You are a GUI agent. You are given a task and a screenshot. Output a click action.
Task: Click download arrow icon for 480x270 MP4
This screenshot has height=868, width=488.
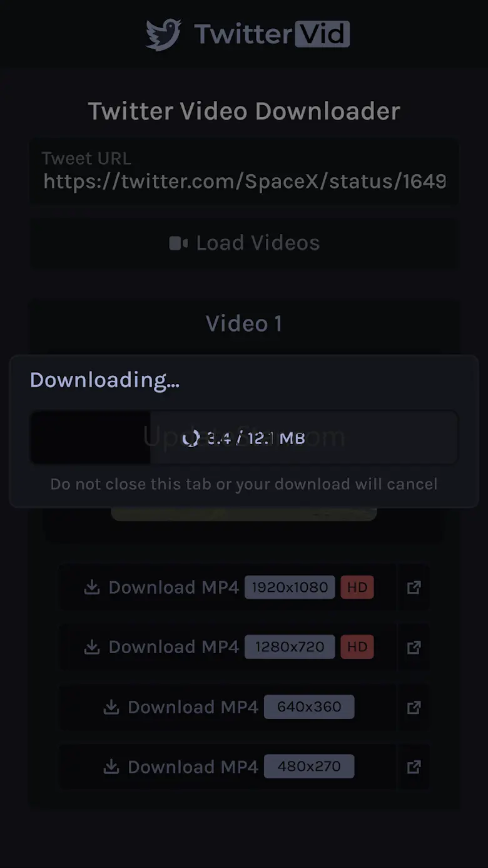111,767
